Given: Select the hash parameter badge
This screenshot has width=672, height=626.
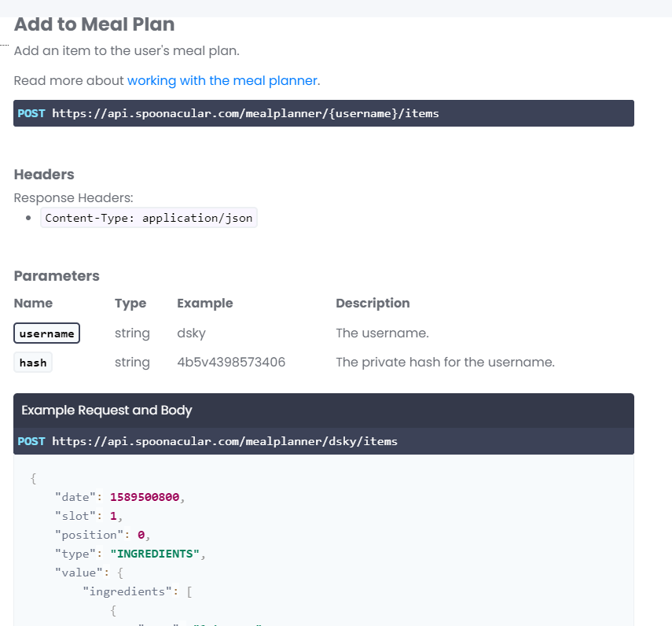Looking at the screenshot, I should coord(33,363).
